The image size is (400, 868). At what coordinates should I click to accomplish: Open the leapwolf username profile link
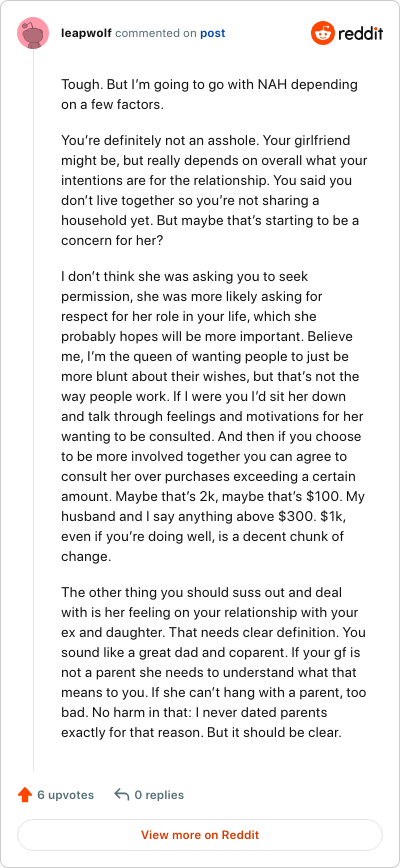[x=86, y=33]
